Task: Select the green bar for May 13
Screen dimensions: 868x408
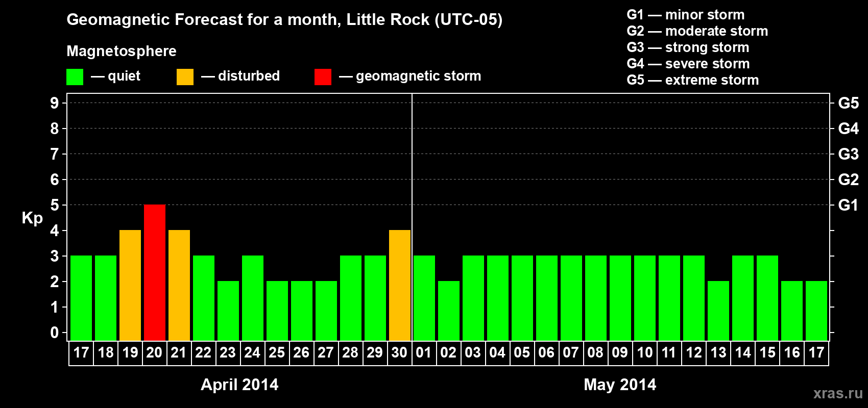Action: 718,311
